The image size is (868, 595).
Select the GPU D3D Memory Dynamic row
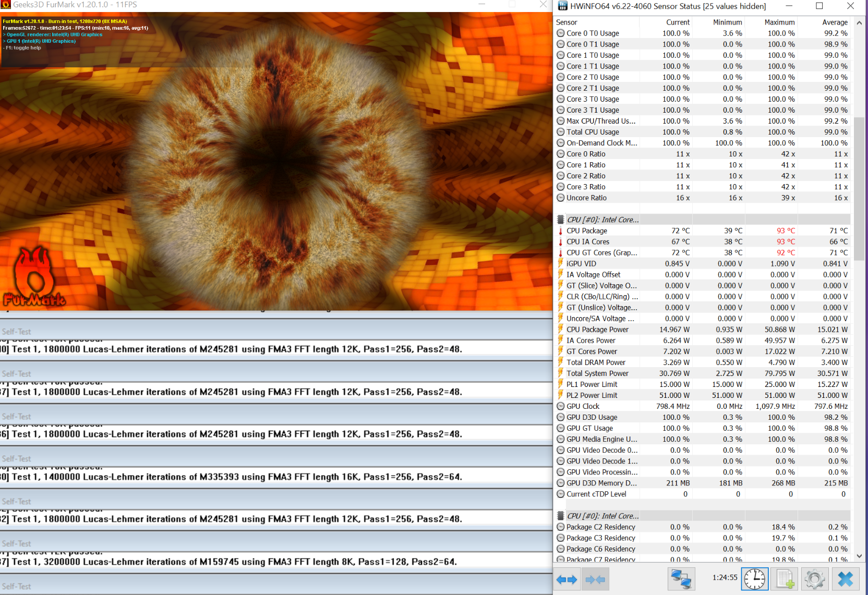pyautogui.click(x=702, y=483)
